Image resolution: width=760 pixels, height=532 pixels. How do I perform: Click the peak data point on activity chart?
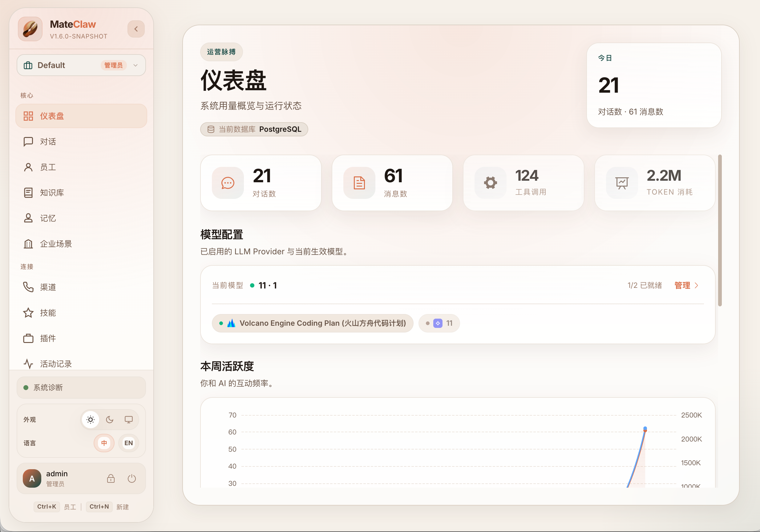[x=645, y=429]
